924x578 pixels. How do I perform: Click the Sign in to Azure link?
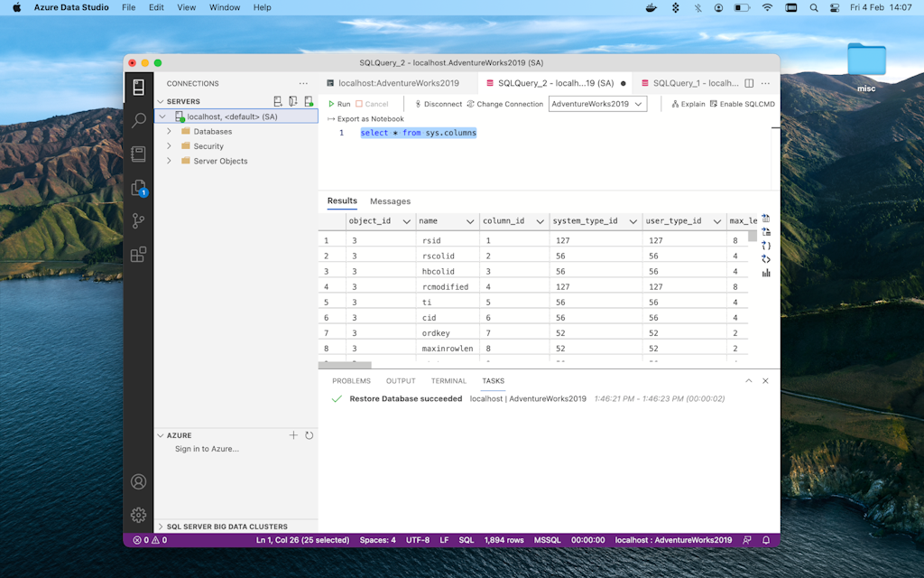tap(207, 449)
